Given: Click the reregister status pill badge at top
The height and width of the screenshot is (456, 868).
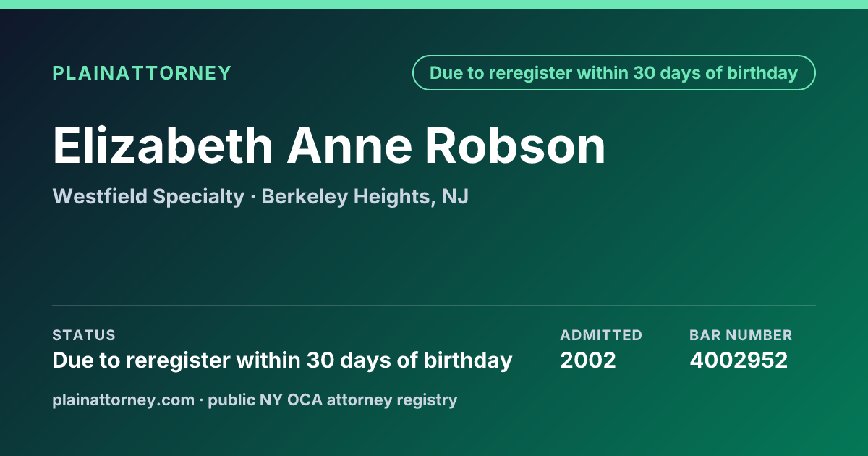Looking at the screenshot, I should [x=613, y=73].
